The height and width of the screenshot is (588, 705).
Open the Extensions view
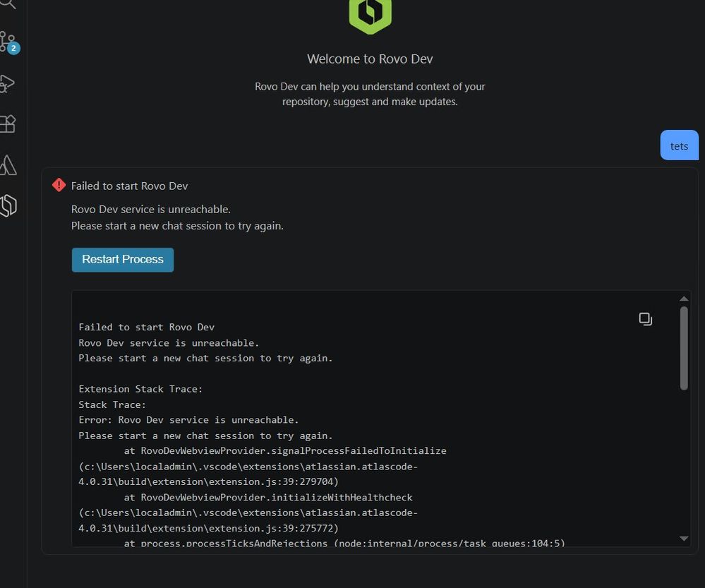tap(8, 124)
